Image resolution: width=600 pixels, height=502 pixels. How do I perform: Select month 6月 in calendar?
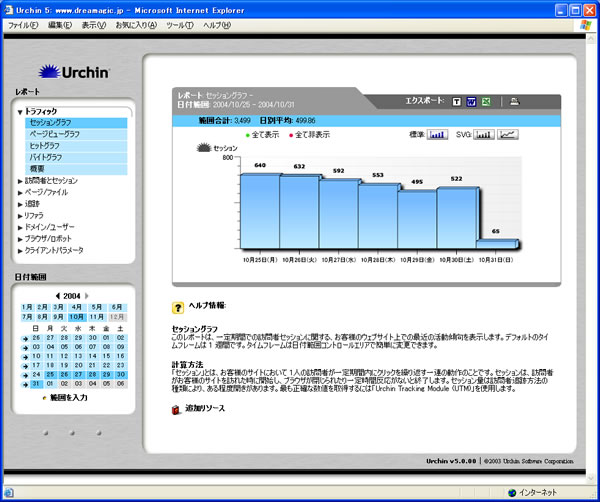coord(117,307)
